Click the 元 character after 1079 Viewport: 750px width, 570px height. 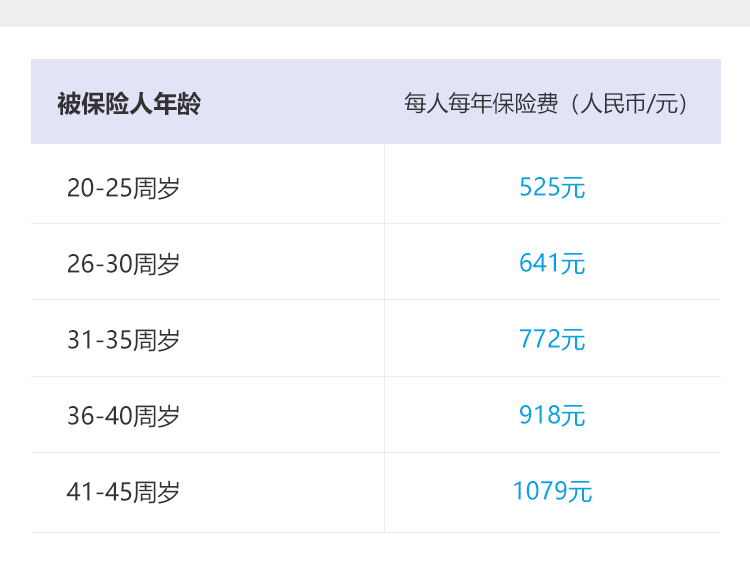[581, 492]
